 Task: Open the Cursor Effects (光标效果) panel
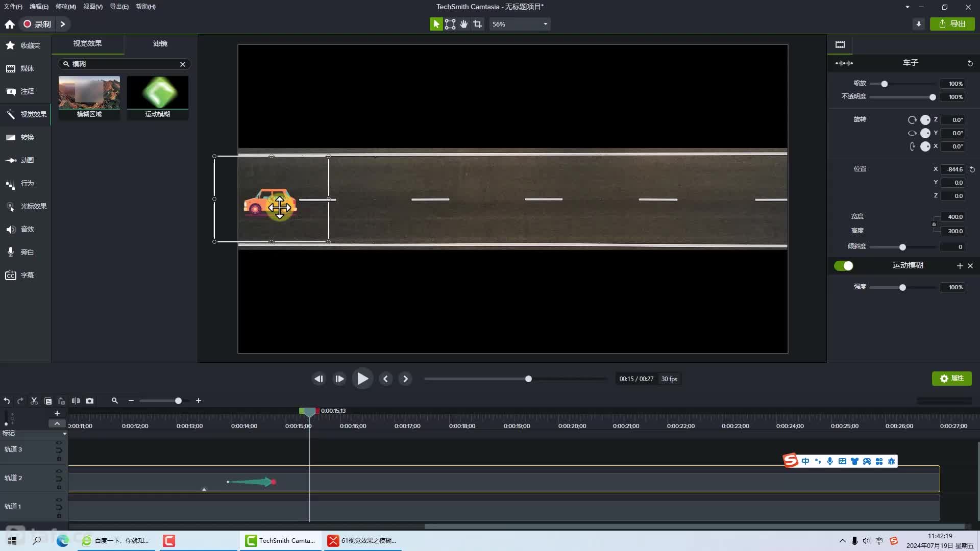(x=24, y=206)
